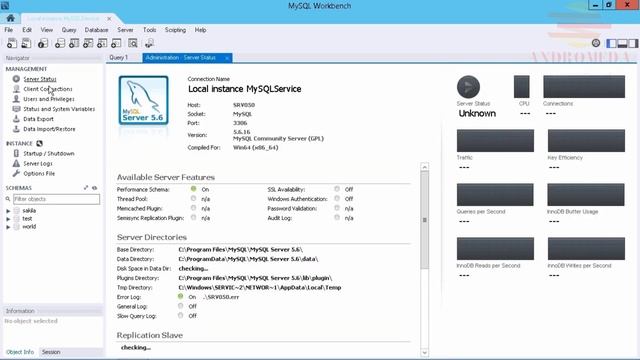Open Server Logs
This screenshot has height=360, width=640.
tap(38, 163)
